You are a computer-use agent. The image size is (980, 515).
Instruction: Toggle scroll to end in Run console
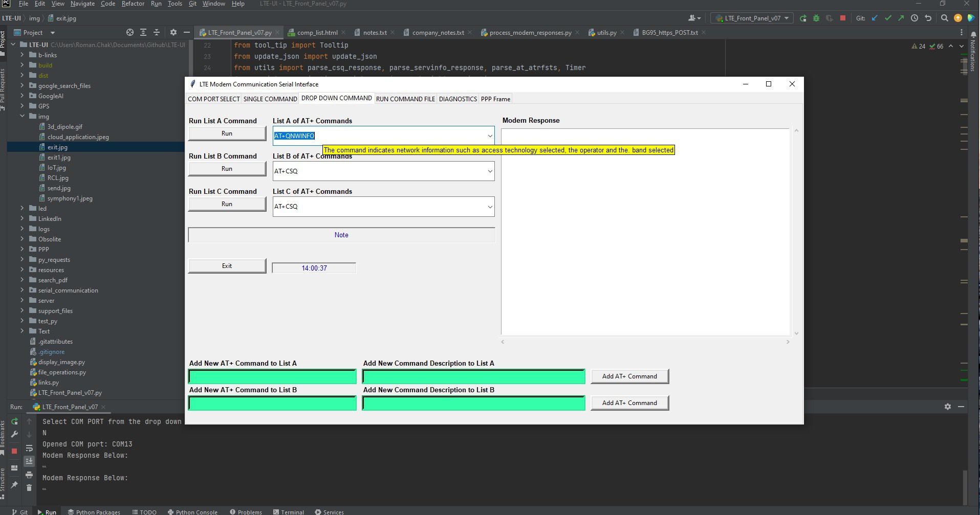pos(29,461)
